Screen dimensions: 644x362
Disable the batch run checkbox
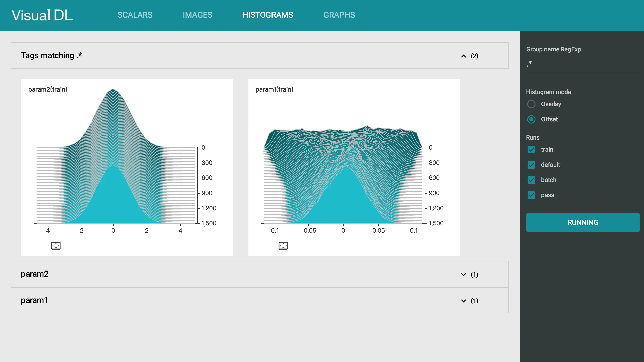point(531,180)
